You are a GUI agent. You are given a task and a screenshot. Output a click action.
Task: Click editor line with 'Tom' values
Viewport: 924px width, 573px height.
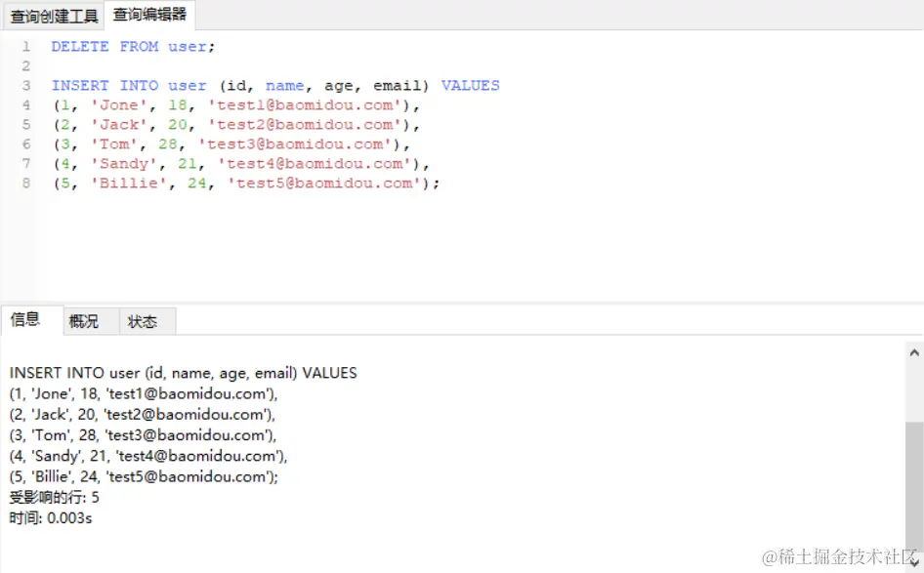(231, 144)
